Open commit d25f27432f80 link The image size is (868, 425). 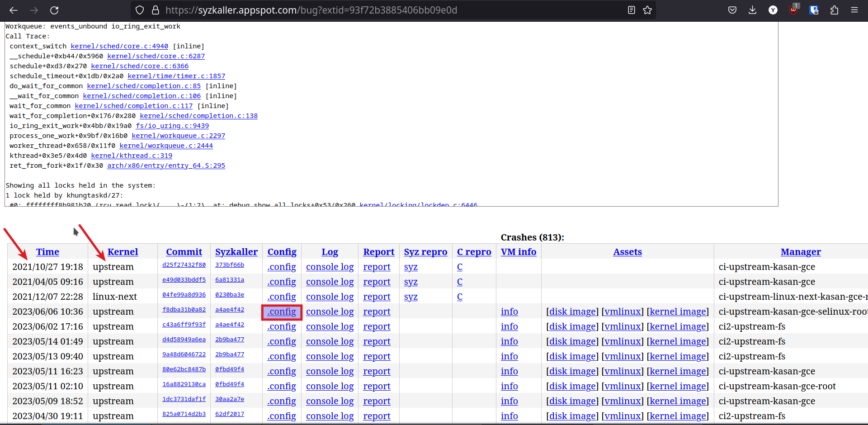(x=184, y=265)
